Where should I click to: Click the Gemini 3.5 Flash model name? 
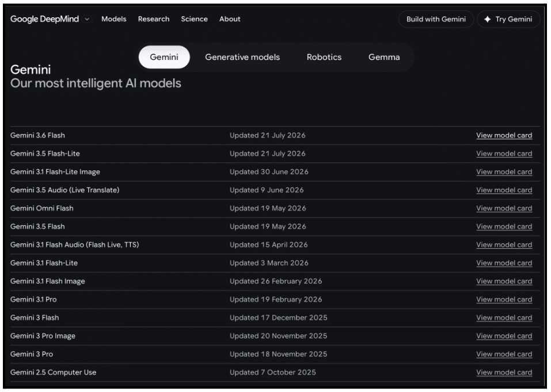point(37,227)
